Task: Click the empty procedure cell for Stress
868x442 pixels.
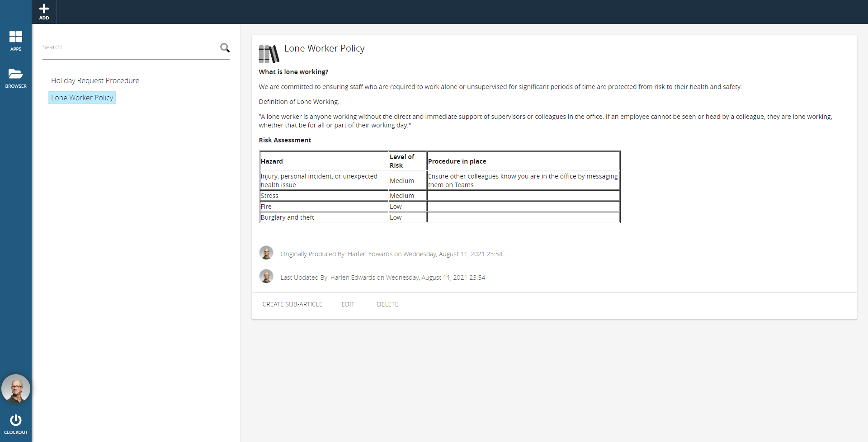Action: click(x=523, y=196)
